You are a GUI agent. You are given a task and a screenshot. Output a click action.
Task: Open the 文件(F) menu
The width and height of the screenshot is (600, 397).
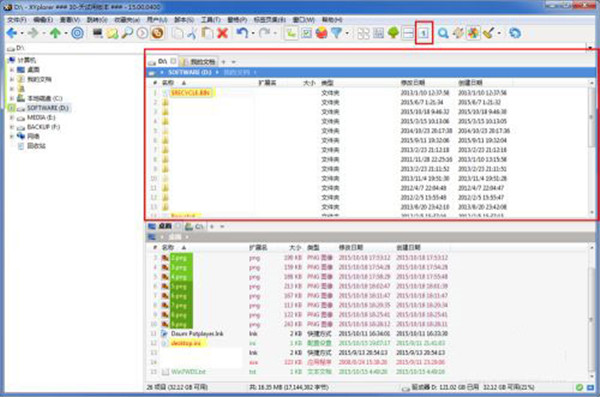click(x=17, y=20)
